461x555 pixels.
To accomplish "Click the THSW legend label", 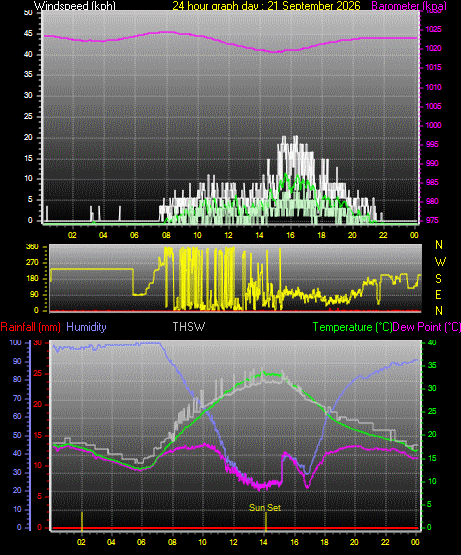I will (x=189, y=327).
